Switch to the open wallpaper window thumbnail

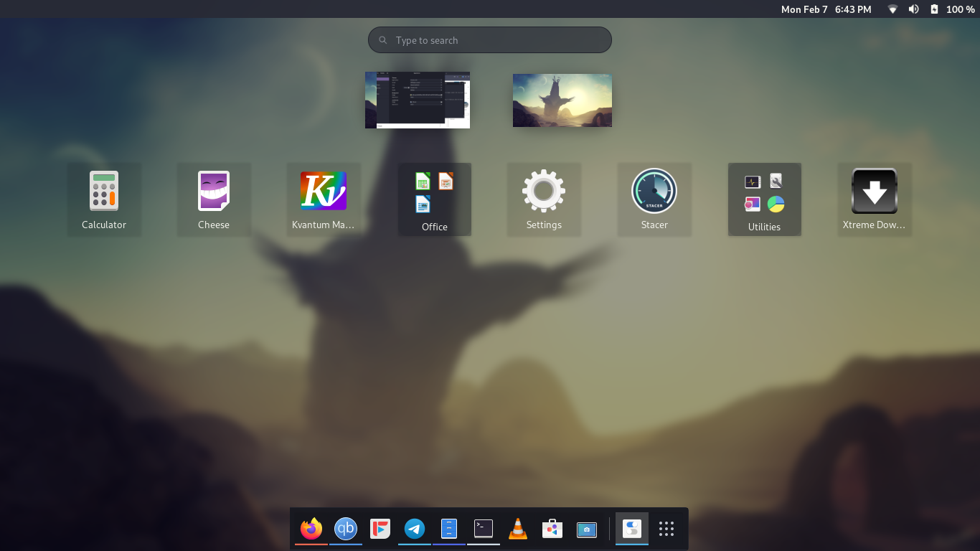click(x=562, y=100)
